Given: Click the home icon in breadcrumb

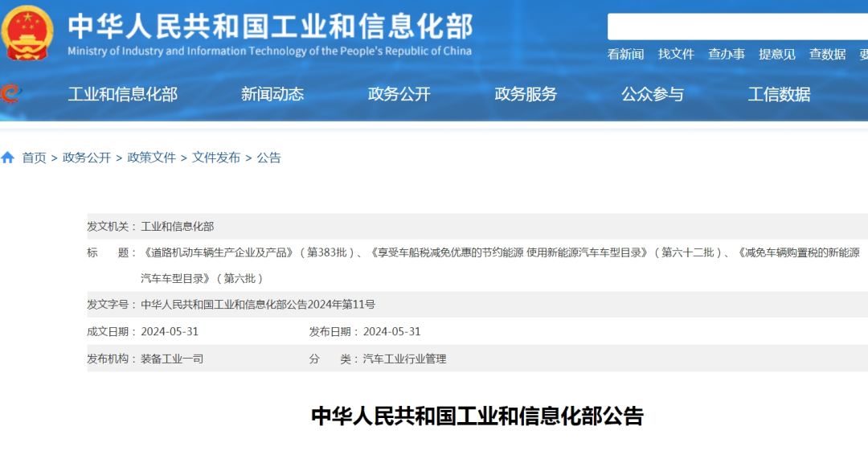Looking at the screenshot, I should [x=8, y=158].
